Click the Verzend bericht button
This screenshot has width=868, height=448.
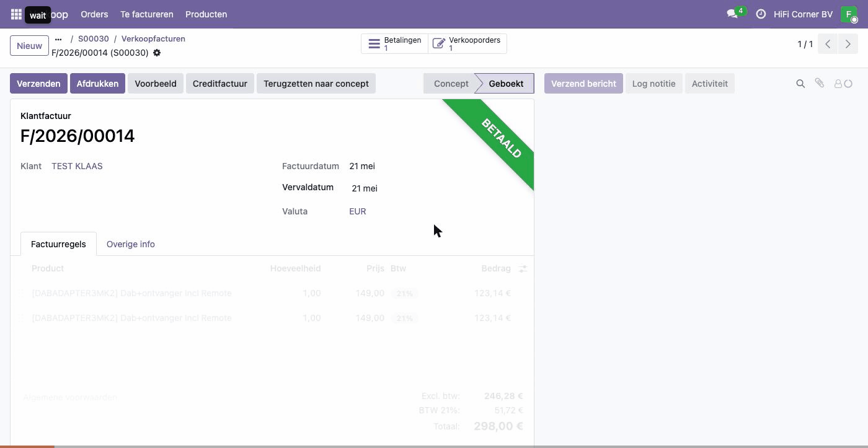583,84
